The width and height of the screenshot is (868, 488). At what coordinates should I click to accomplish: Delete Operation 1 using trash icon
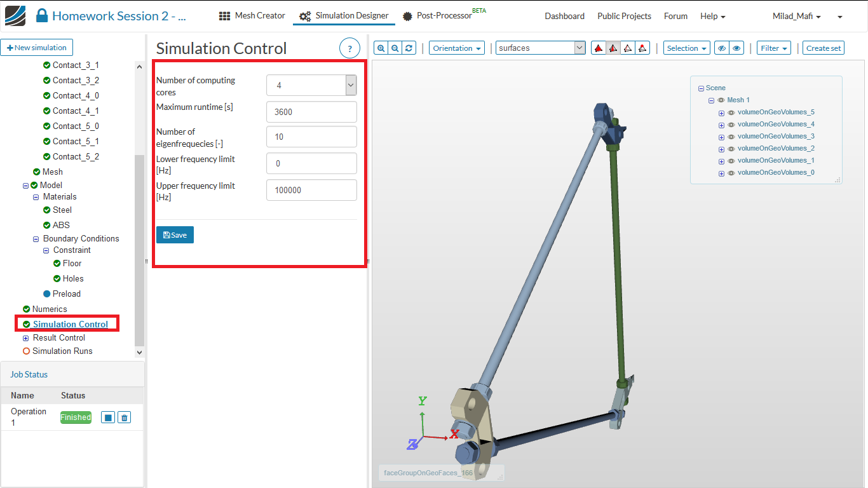coord(125,417)
